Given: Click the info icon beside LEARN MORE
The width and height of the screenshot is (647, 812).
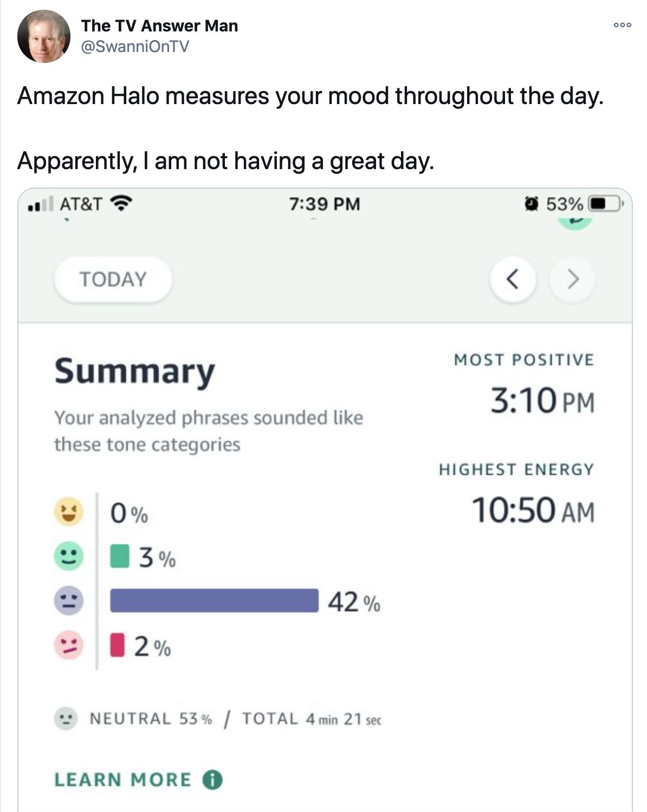Looking at the screenshot, I should tap(212, 779).
